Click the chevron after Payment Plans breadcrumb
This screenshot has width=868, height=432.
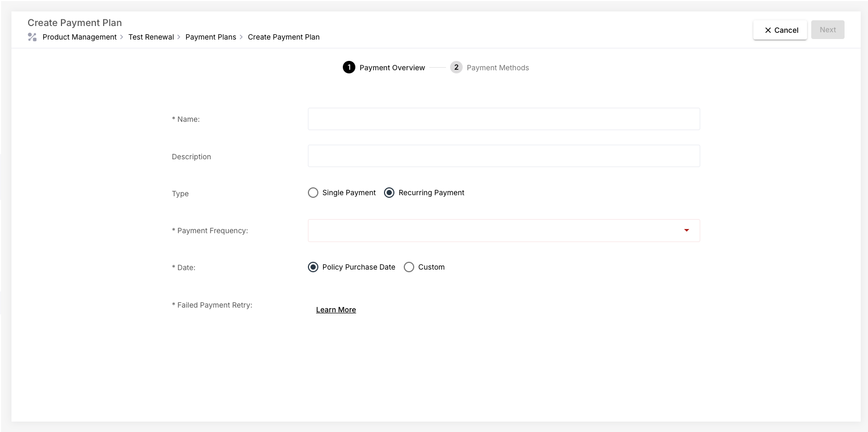241,37
